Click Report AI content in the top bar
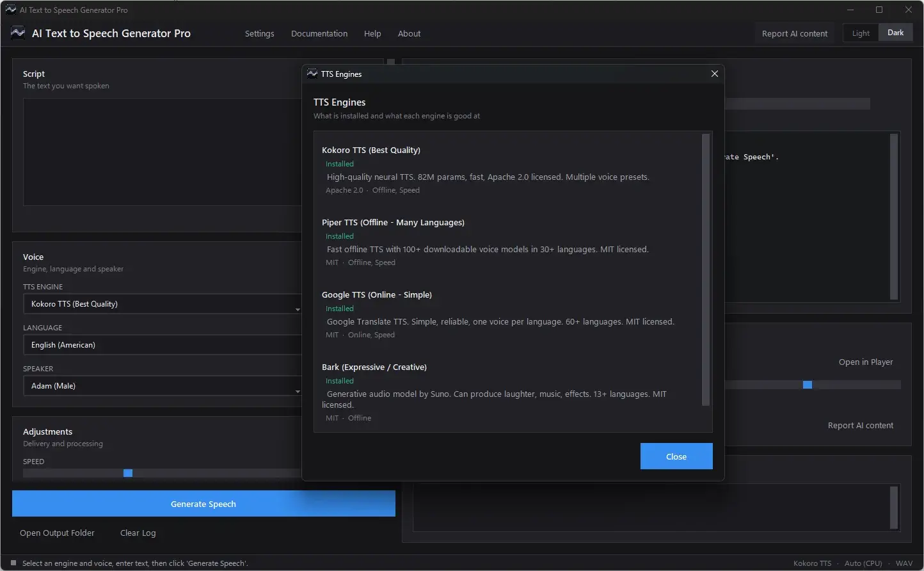The image size is (924, 571). click(795, 33)
